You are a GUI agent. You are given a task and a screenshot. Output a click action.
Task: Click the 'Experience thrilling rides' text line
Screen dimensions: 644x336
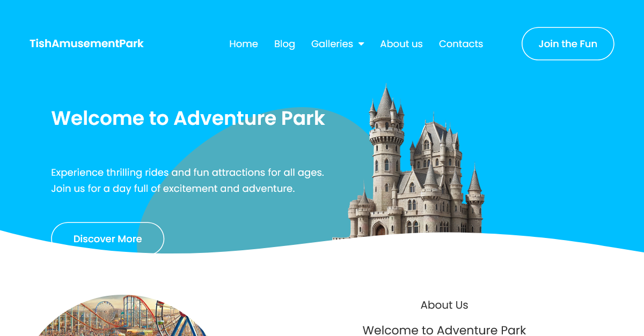(x=187, y=173)
